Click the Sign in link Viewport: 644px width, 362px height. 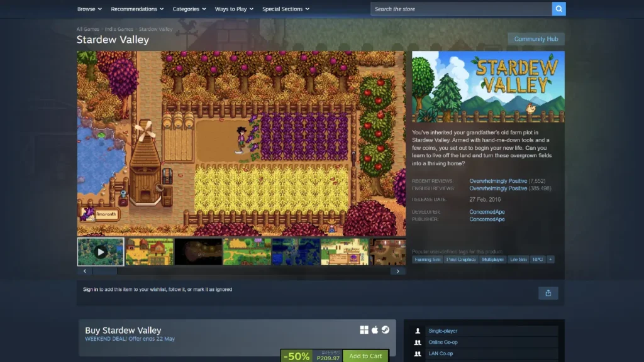[x=91, y=289]
